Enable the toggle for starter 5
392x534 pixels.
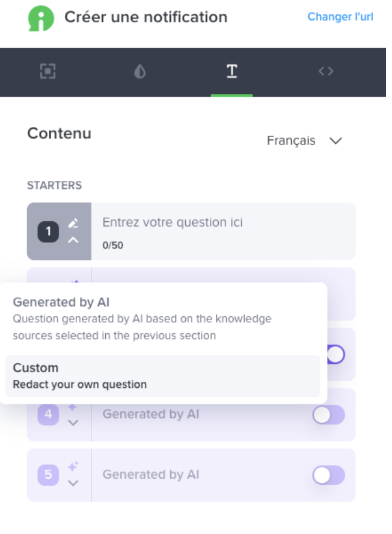[x=329, y=475]
